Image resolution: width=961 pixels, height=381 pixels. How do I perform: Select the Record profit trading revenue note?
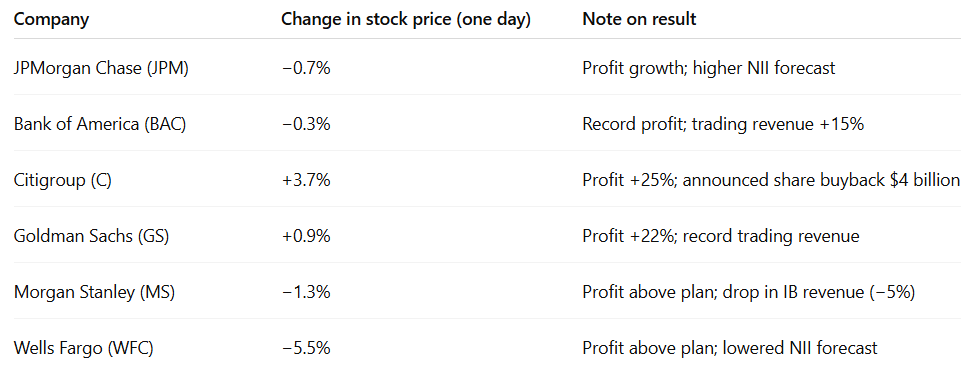[723, 124]
